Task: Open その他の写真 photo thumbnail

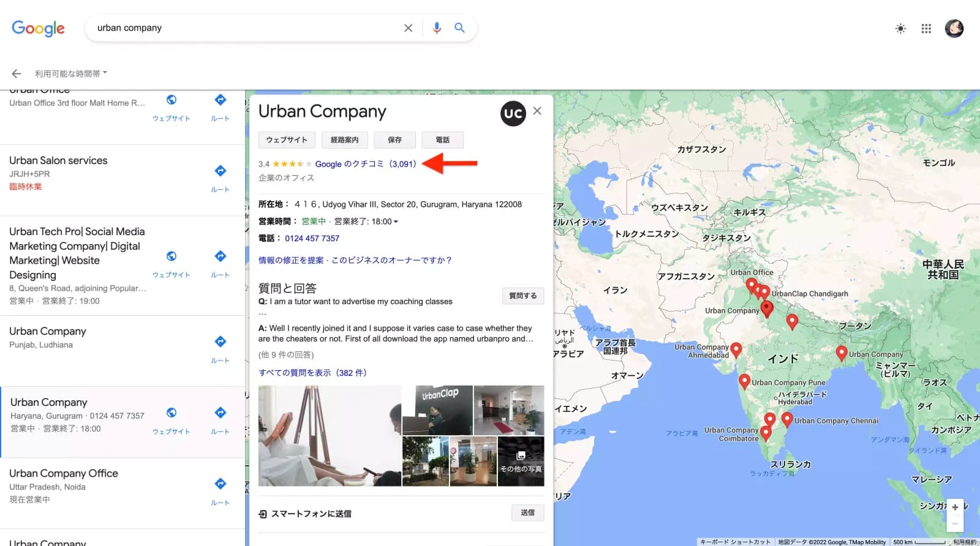Action: [x=521, y=463]
